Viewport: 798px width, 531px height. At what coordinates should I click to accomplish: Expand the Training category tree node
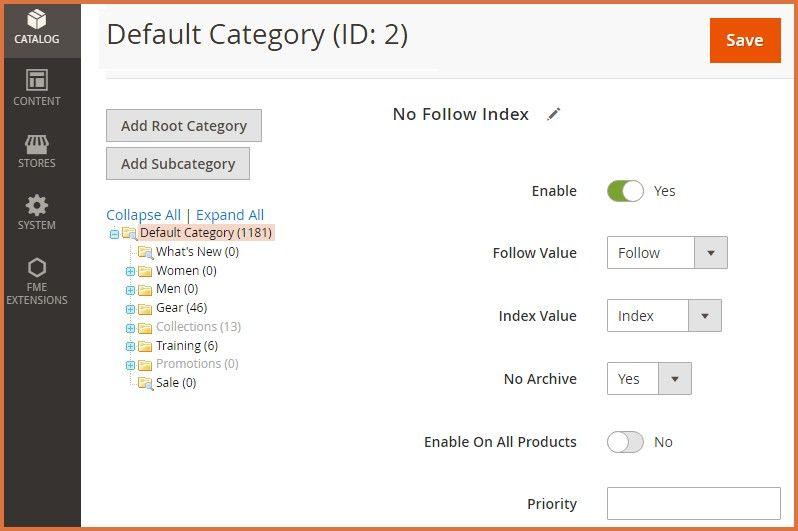(130, 346)
